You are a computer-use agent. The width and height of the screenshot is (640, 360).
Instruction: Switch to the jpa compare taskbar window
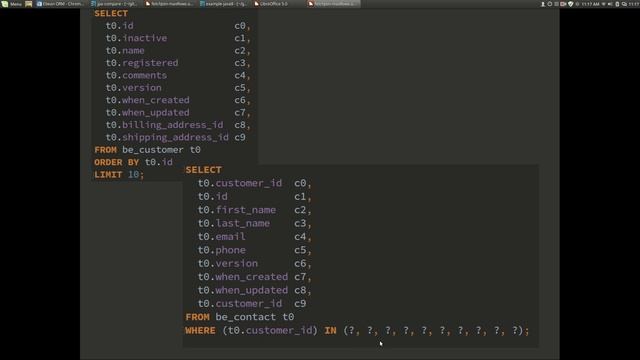[114, 4]
